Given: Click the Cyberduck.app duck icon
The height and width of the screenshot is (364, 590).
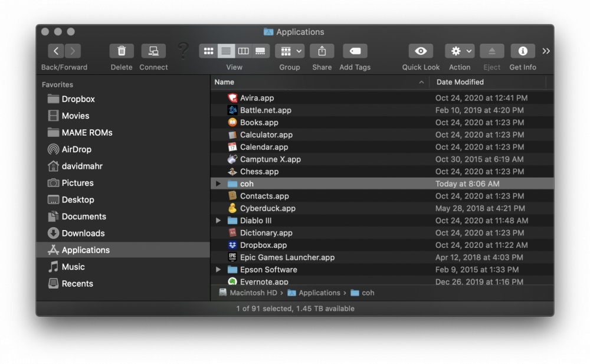Looking at the screenshot, I should coord(232,208).
